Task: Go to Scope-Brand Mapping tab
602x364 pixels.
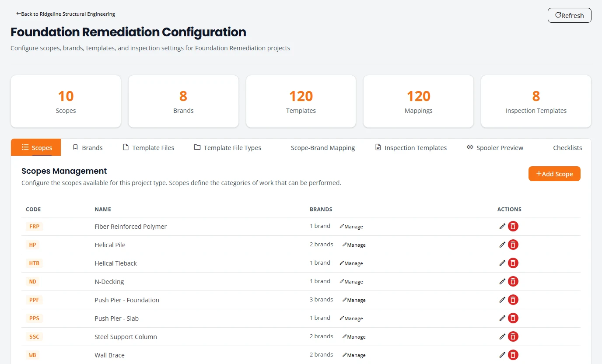Action: [x=318, y=147]
